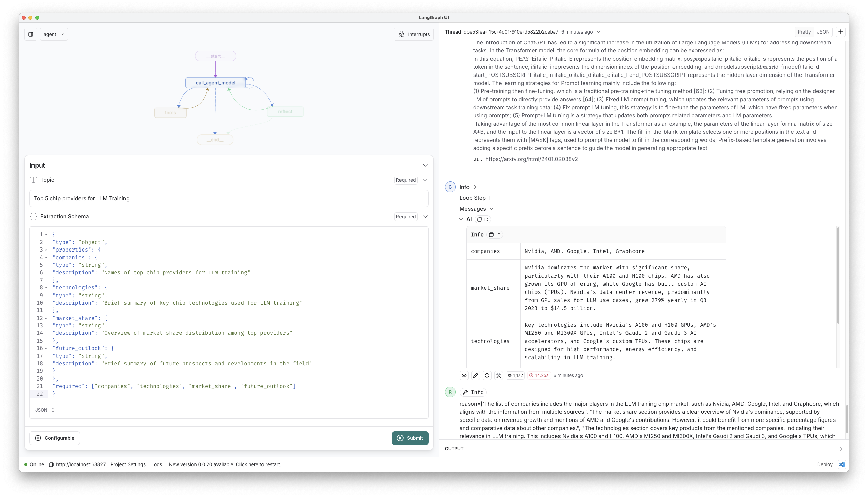Screen dimensions: 868x497
Task: Switch view to JSON
Action: tap(823, 32)
